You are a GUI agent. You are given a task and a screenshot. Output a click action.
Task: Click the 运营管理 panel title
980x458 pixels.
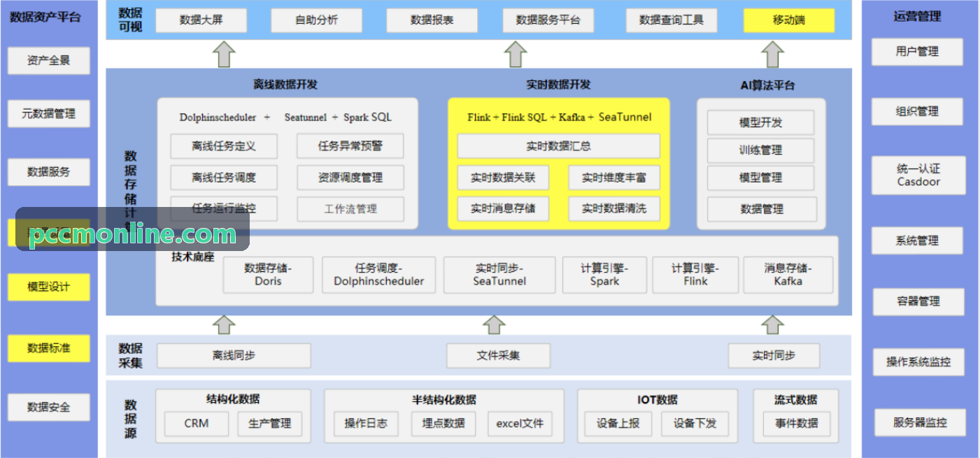[916, 16]
